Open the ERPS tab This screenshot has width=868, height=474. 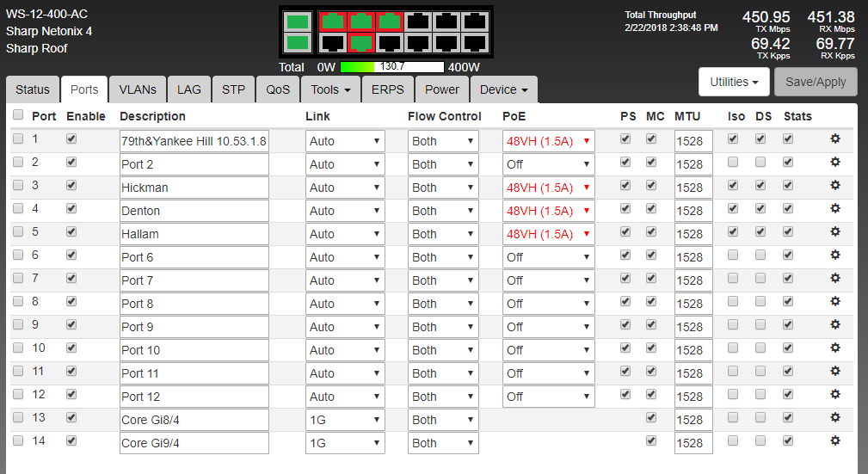pos(388,89)
